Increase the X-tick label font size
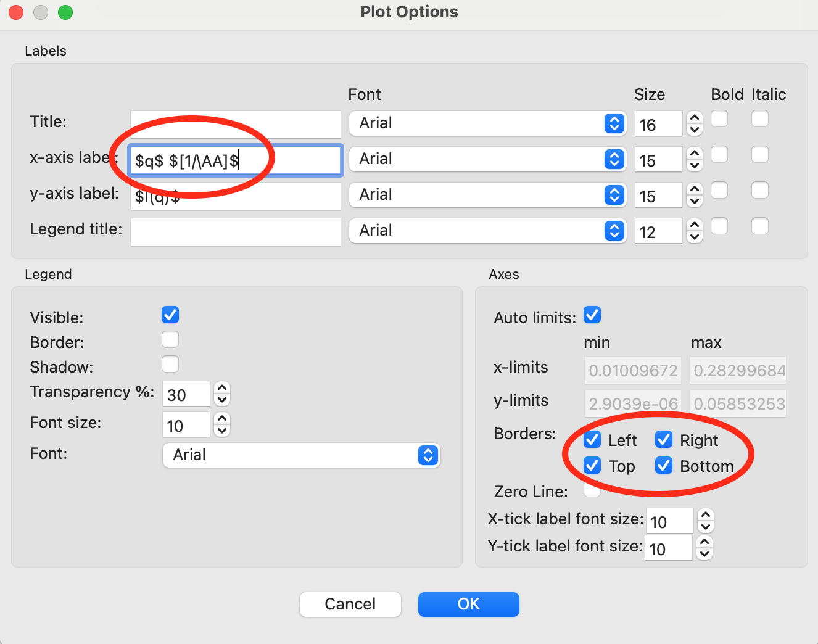 tap(706, 514)
